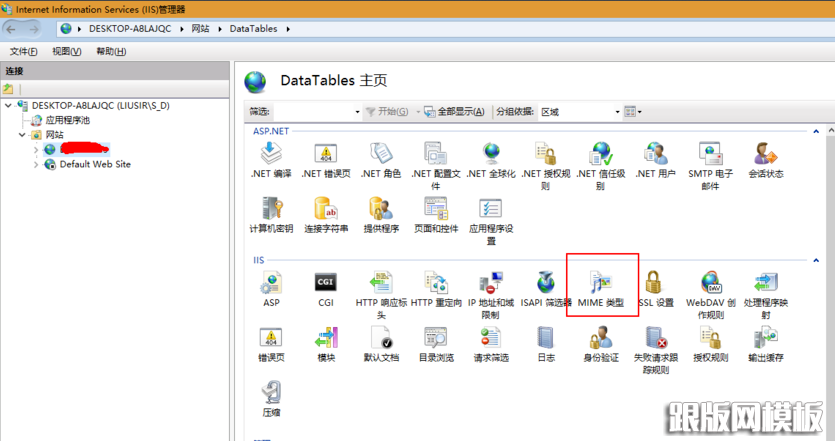835x441 pixels.
Task: Open the .NET 用户 feature
Action: coord(656,160)
